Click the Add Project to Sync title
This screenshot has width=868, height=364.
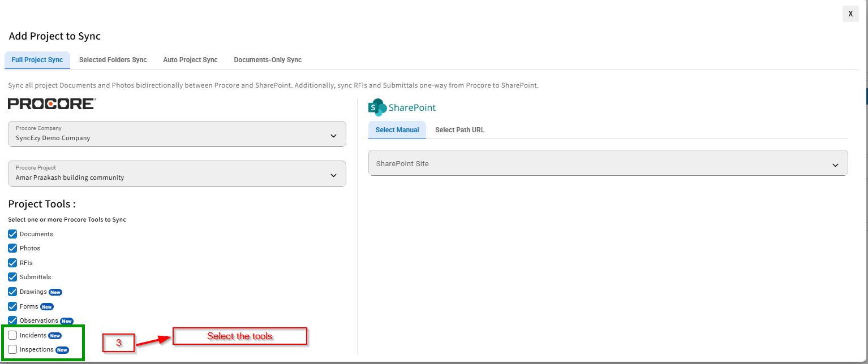tap(55, 36)
